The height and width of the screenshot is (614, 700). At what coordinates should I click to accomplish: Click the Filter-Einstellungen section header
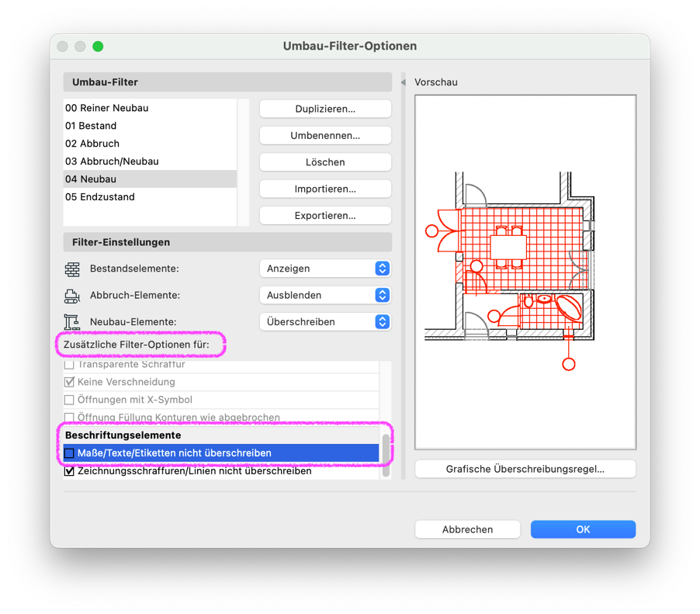[x=227, y=242]
